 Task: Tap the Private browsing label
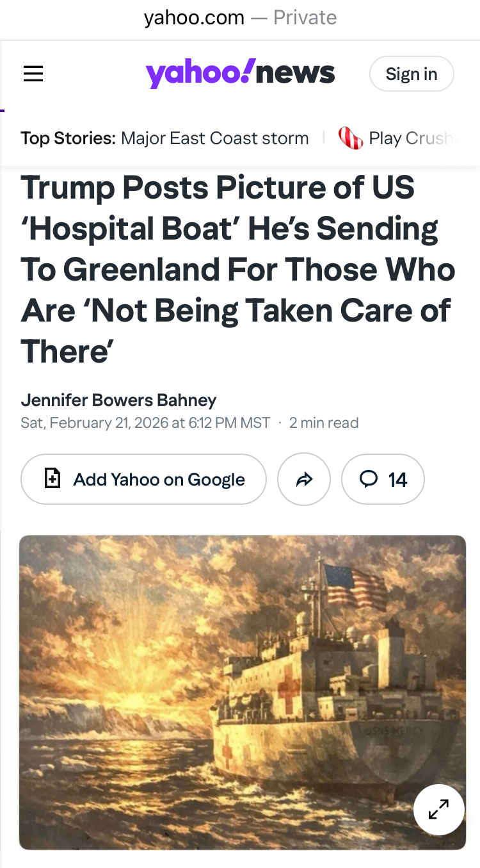(305, 18)
